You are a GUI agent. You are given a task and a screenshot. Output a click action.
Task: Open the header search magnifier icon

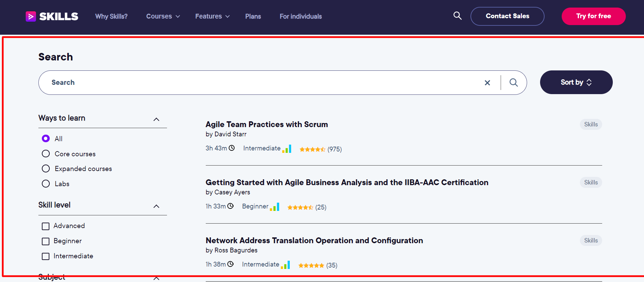click(457, 16)
